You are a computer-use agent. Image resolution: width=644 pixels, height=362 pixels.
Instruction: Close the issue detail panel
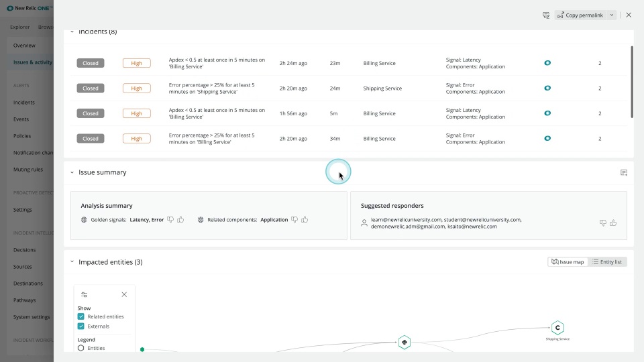click(x=629, y=15)
